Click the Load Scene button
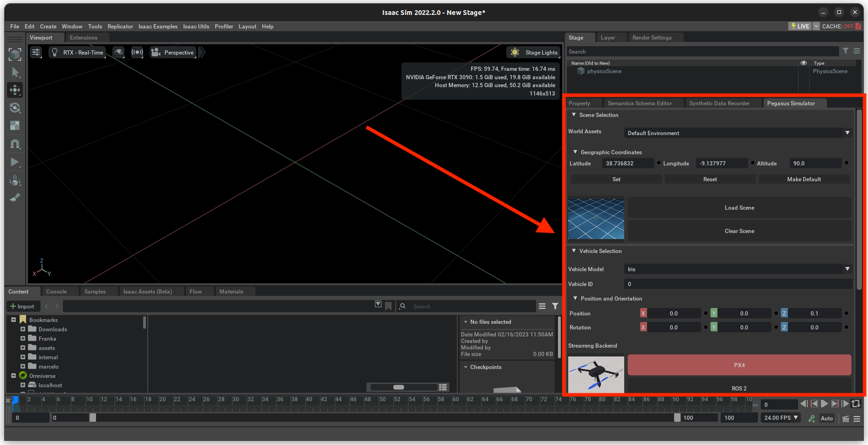The width and height of the screenshot is (868, 445). pyautogui.click(x=739, y=208)
